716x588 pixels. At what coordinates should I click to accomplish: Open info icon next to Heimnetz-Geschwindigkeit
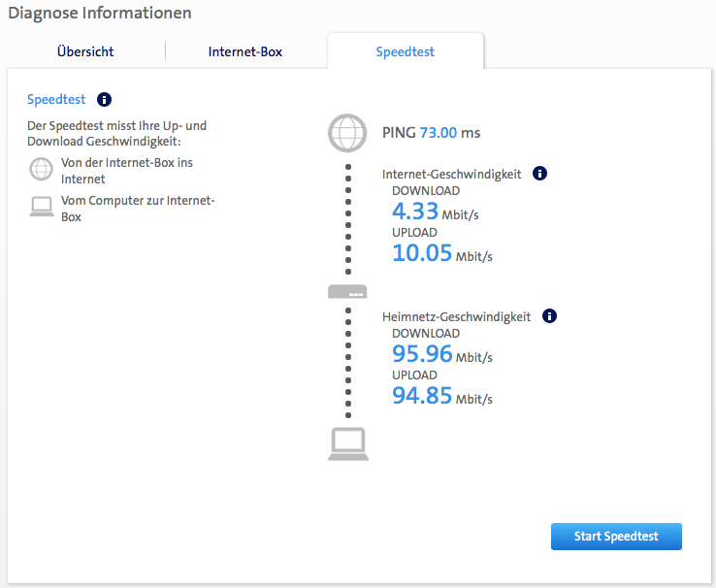pyautogui.click(x=550, y=316)
